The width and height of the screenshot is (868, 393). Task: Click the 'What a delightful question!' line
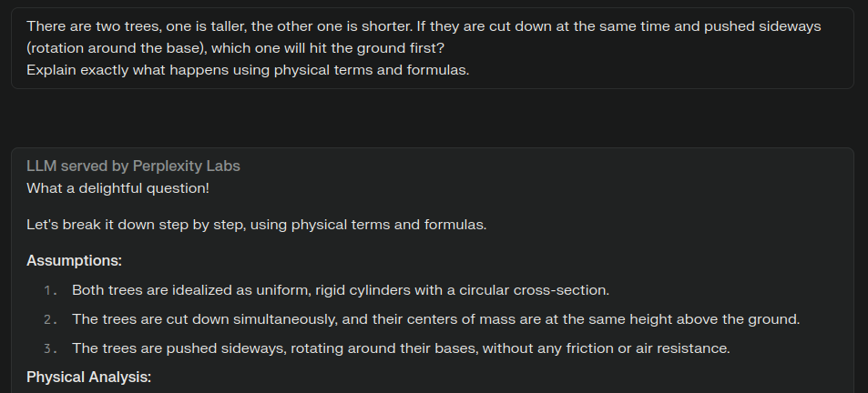pyautogui.click(x=117, y=188)
